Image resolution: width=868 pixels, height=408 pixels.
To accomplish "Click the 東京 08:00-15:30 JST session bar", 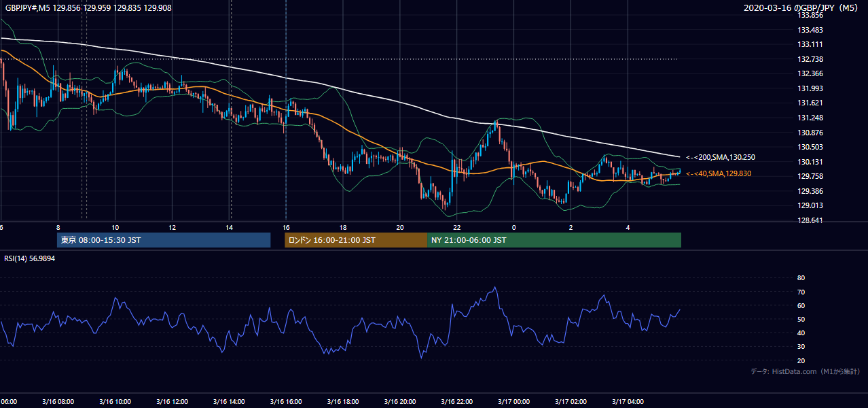I will coord(164,240).
